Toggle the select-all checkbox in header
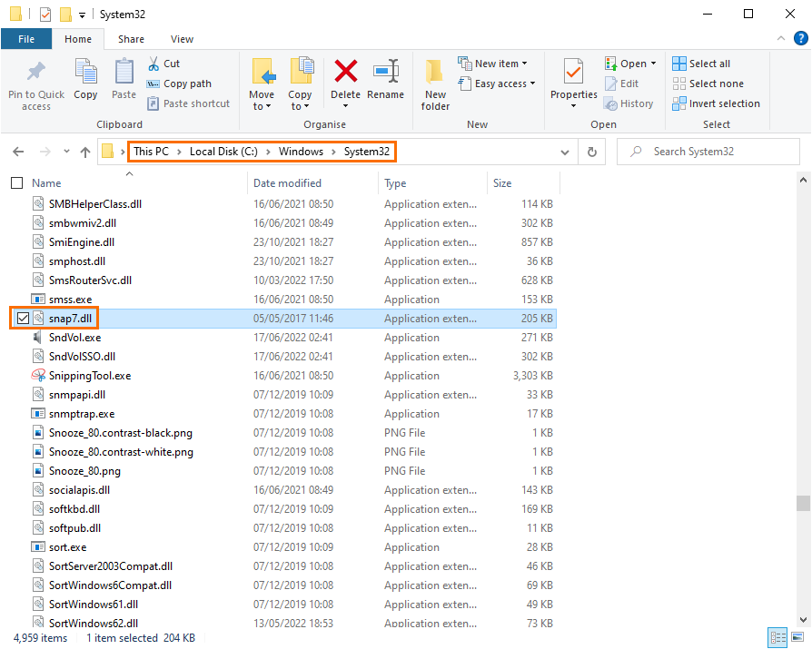812x649 pixels. [17, 183]
